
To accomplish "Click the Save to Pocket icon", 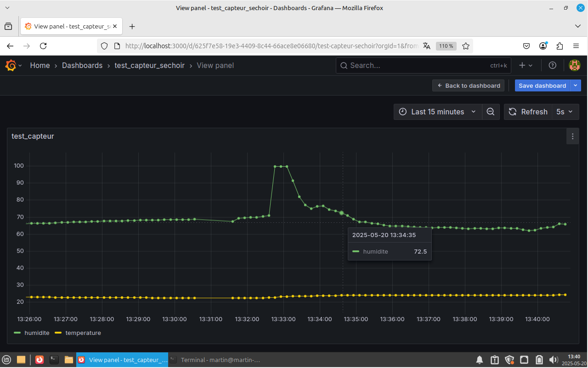I will pyautogui.click(x=527, y=46).
